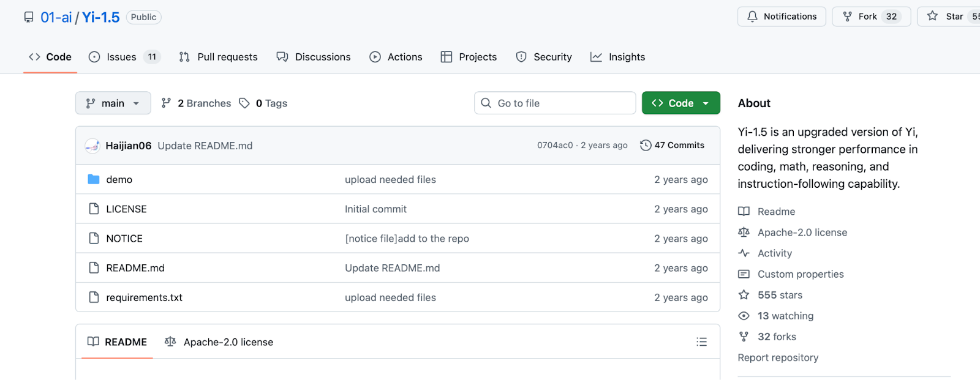Screen dimensions: 980x380
Task: Open the Apache-2.0 license link in About
Action: pos(802,232)
